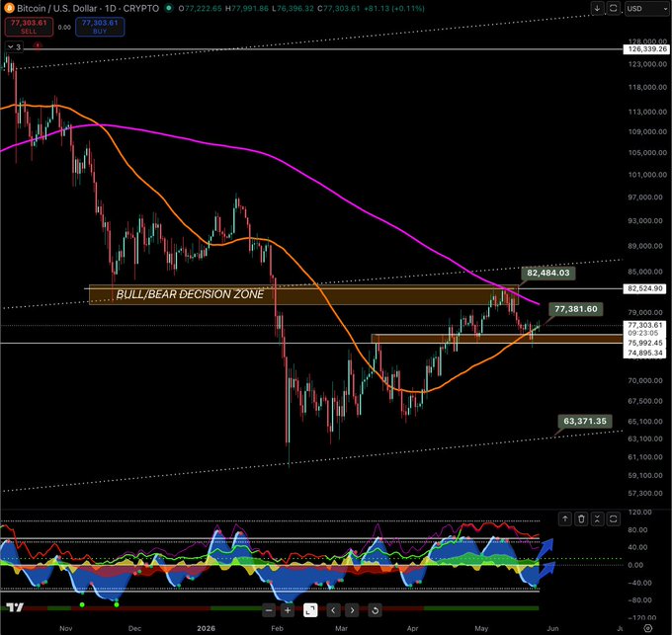The image size is (672, 635).
Task: Zoom out the chart with minus button
Action: [x=269, y=610]
